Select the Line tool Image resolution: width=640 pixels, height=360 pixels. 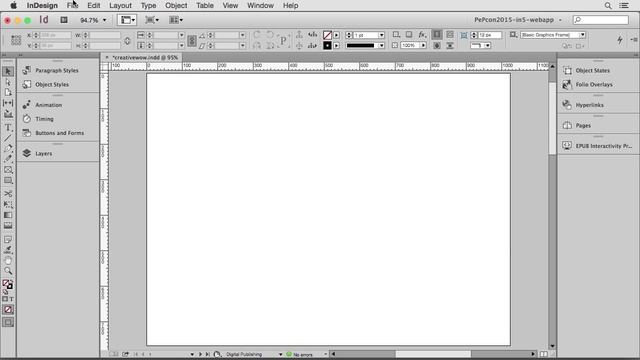(x=8, y=138)
